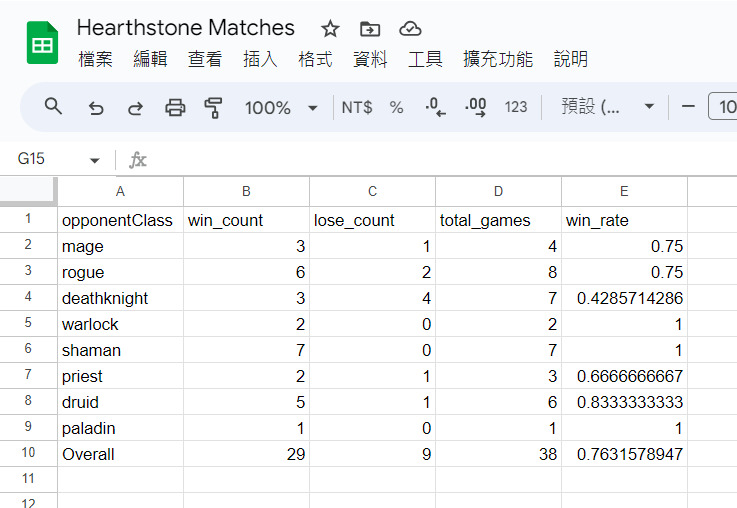Open the 擴充功能 menu

coord(498,60)
